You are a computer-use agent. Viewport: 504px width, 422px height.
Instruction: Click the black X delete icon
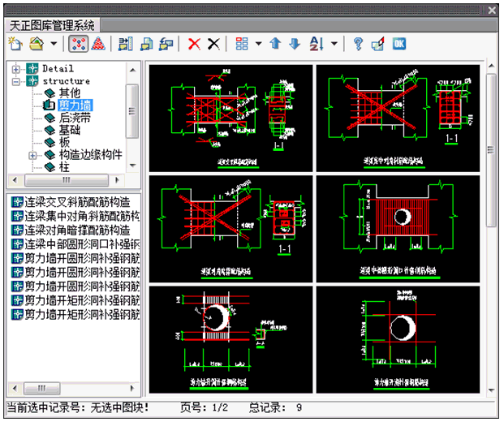click(213, 44)
